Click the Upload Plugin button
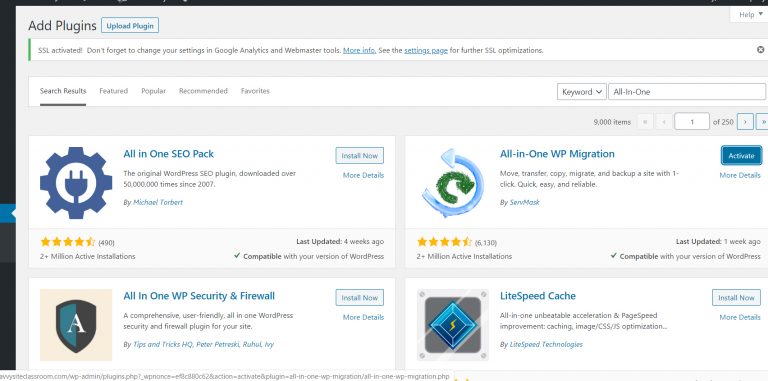768x381 pixels. pos(130,26)
